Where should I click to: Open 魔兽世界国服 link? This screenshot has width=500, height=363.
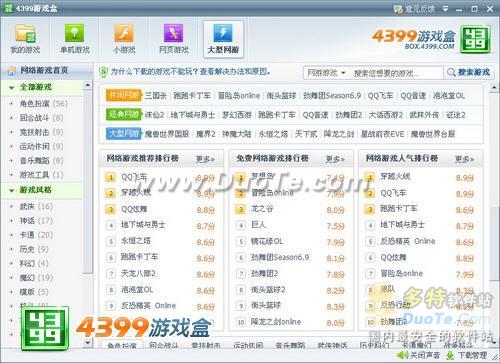coord(167,134)
